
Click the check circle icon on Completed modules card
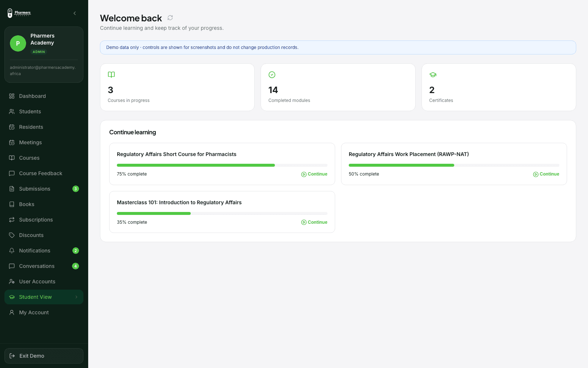point(272,75)
